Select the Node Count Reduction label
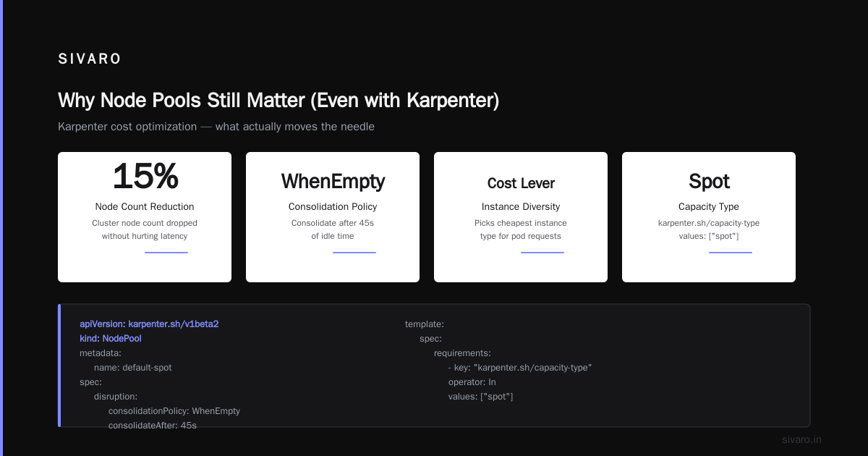 [145, 207]
